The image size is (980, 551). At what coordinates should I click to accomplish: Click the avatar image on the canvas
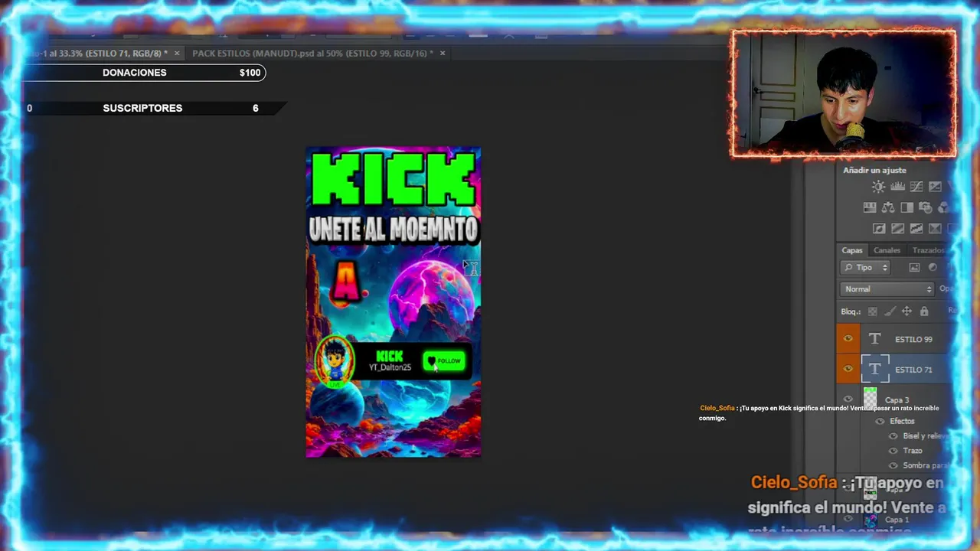pos(335,360)
